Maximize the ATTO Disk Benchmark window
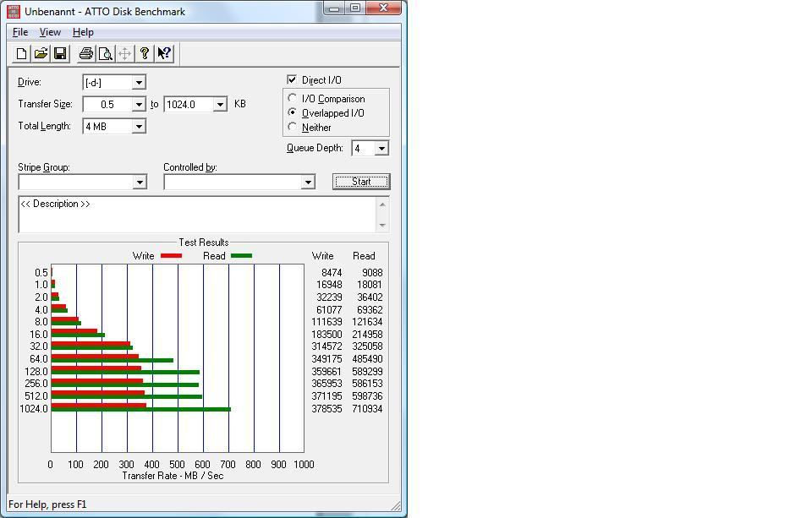The image size is (812, 518). coord(355,8)
